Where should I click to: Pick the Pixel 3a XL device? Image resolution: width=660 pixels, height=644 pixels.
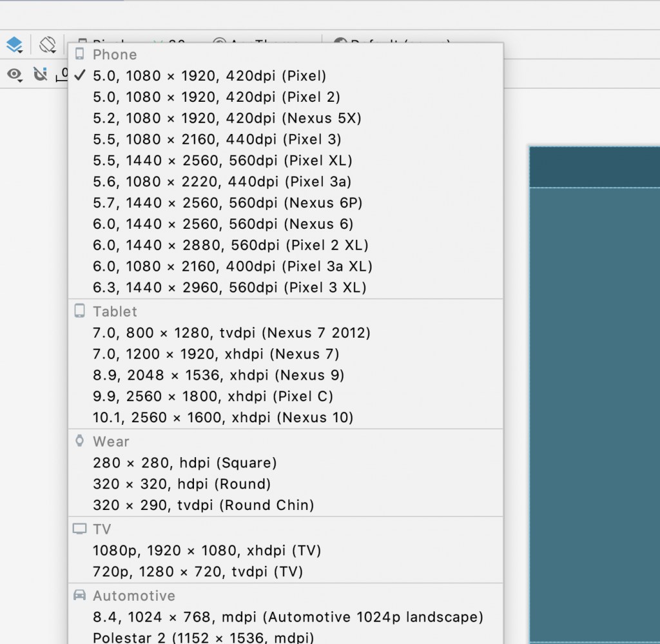pos(286,266)
